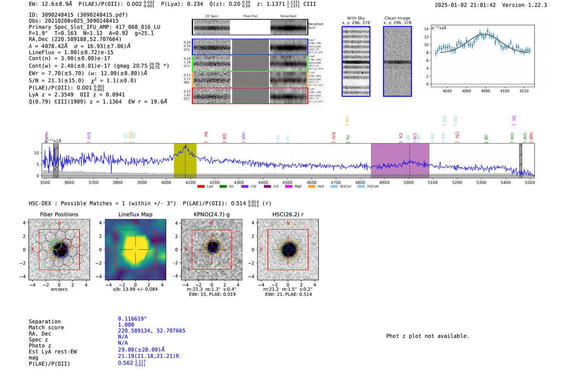The width and height of the screenshot is (576, 392).
Task: View the KPNO(24.7) g image
Action: click(x=212, y=250)
